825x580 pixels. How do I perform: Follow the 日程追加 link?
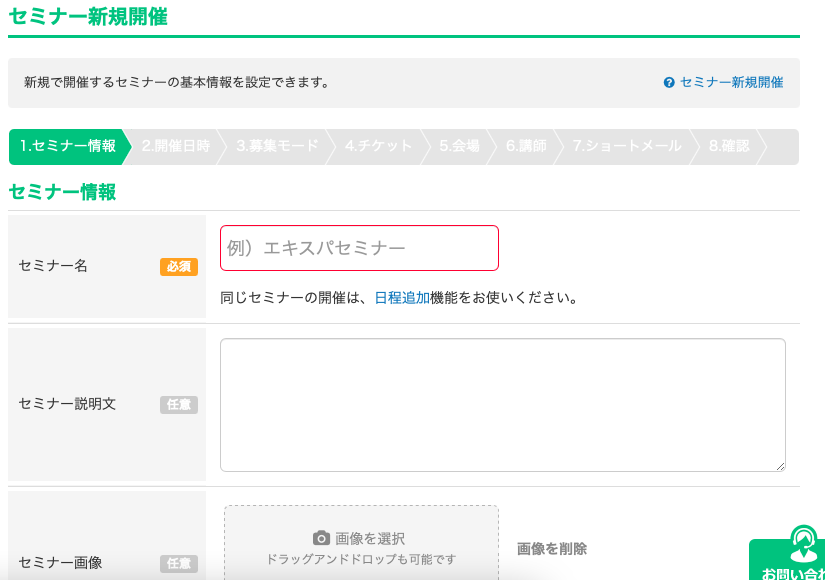pos(402,298)
